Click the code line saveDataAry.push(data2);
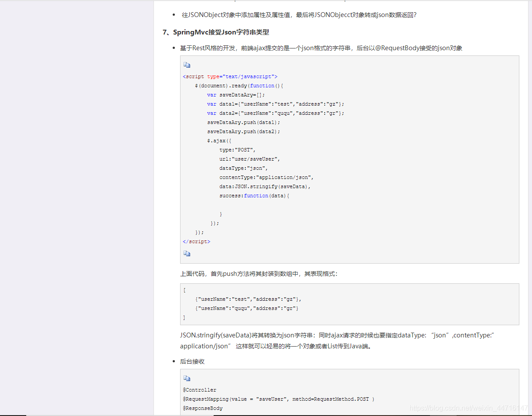The height and width of the screenshot is (416, 532). pyautogui.click(x=244, y=131)
